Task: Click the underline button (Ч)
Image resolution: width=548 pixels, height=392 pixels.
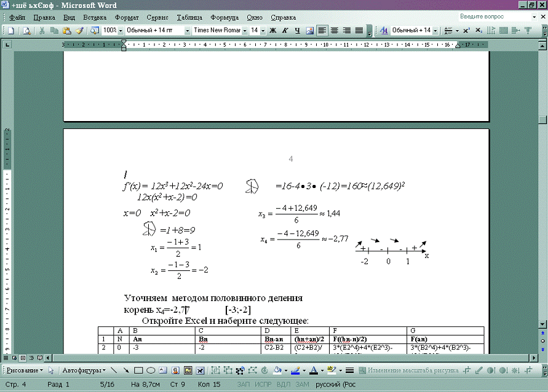Action: tap(297, 30)
